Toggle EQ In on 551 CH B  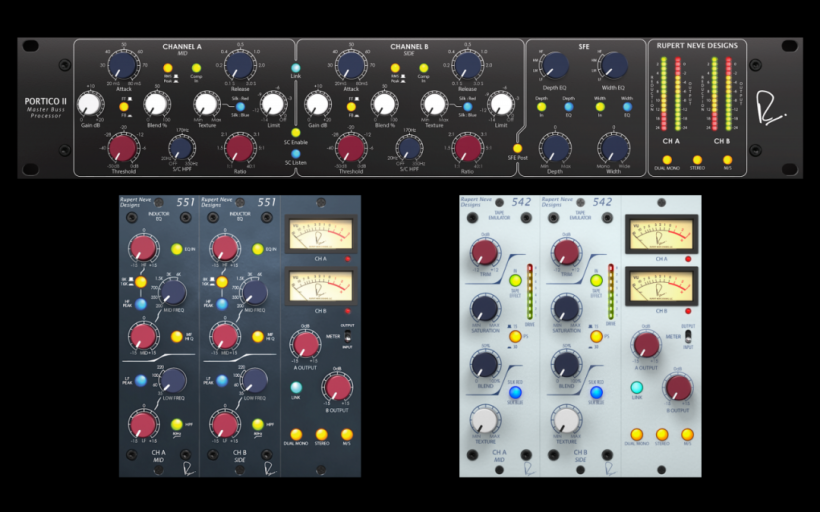point(258,249)
